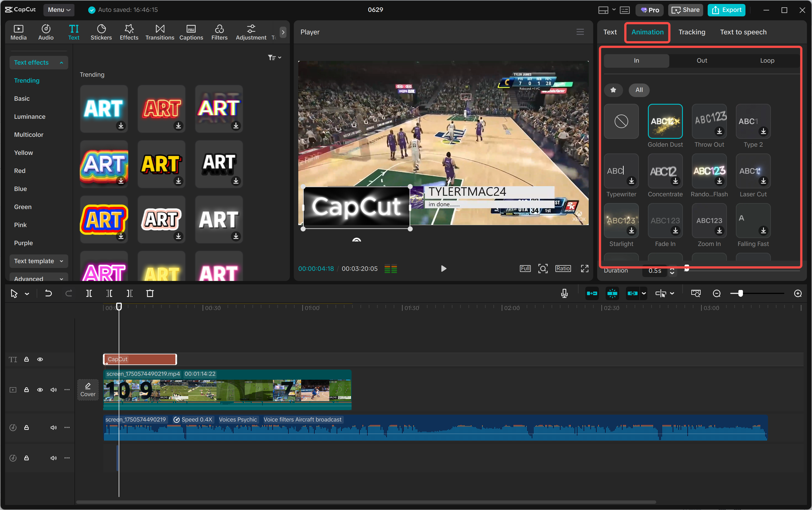Expand the Text template dropdown
Screen dimensions: 812x510
point(38,261)
